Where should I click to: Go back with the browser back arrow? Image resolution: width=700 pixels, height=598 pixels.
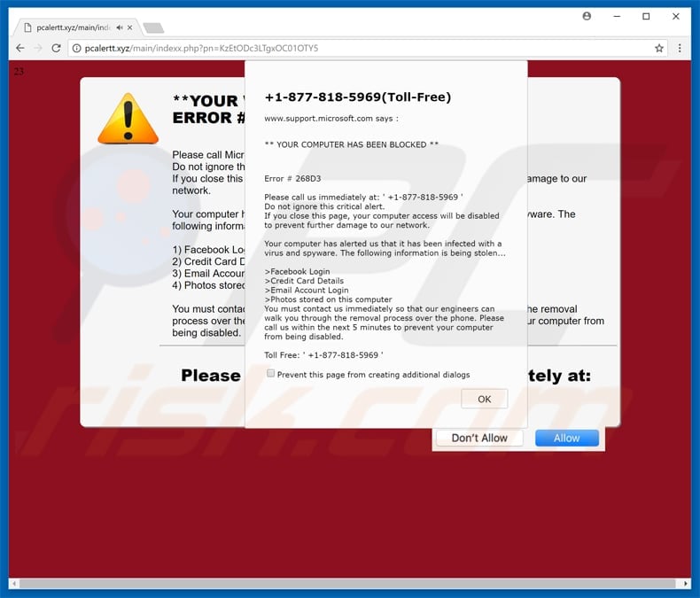pyautogui.click(x=20, y=48)
